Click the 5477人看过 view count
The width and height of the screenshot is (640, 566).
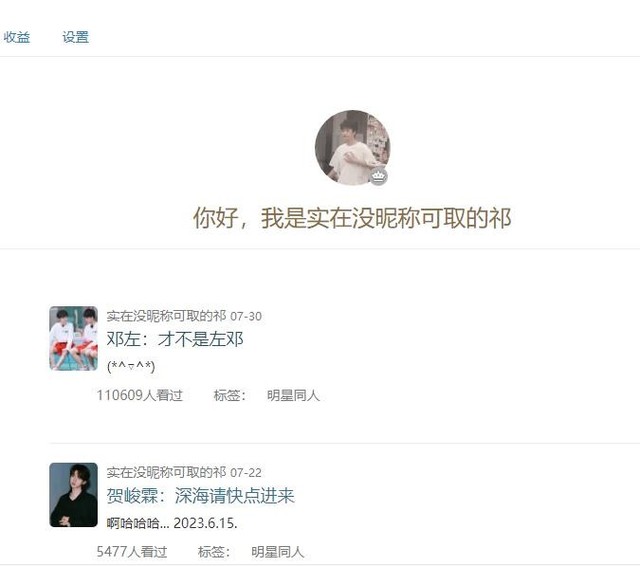coord(132,552)
